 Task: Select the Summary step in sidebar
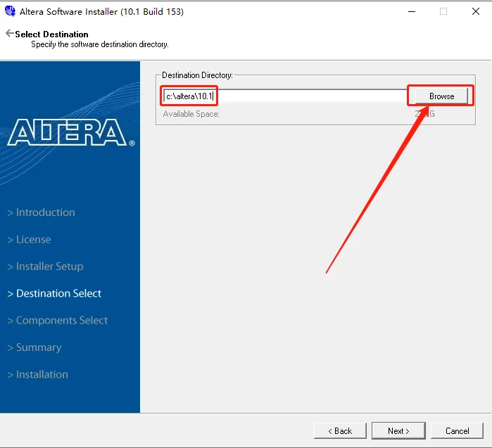click(x=34, y=347)
